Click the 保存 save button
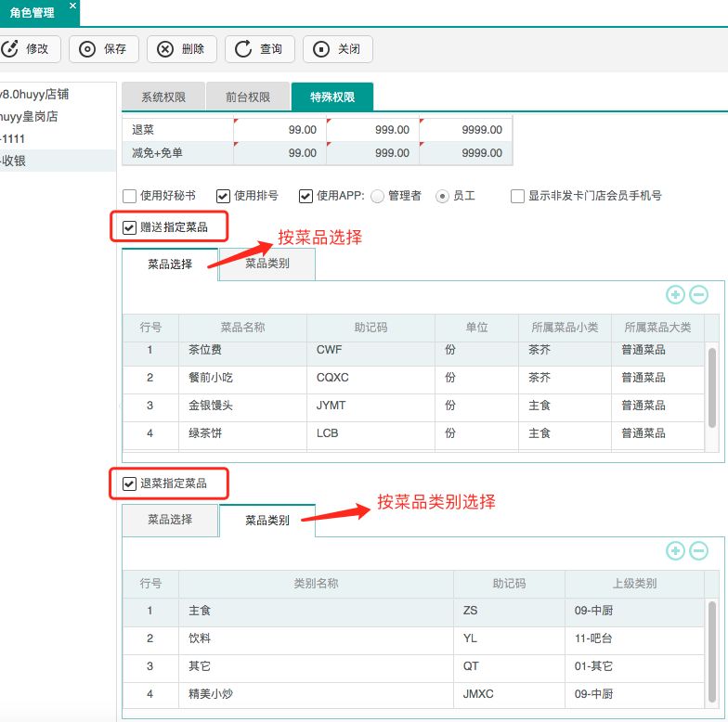 point(104,48)
